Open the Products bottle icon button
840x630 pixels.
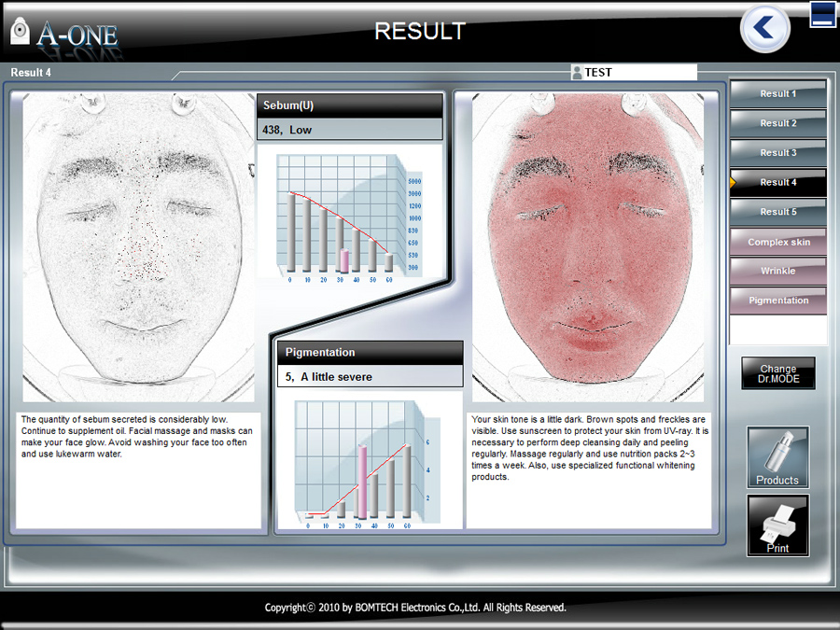click(x=777, y=457)
